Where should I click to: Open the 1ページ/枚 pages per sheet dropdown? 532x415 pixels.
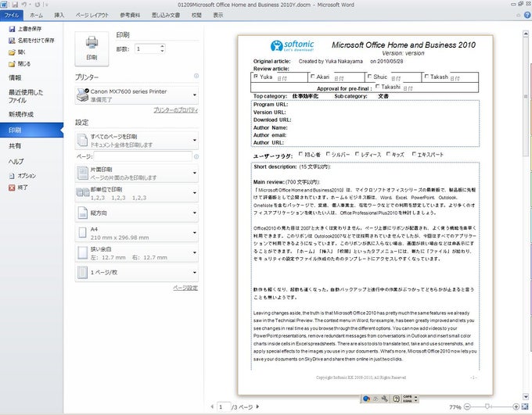(x=137, y=273)
